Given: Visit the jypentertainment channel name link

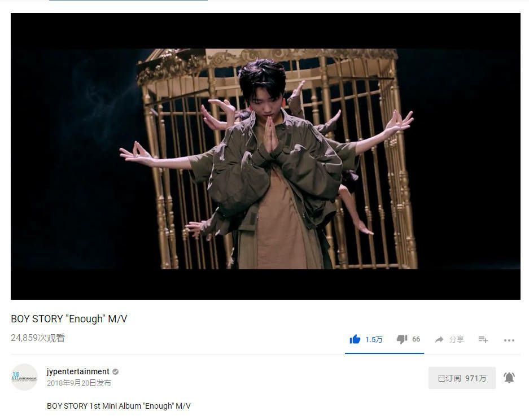Looking at the screenshot, I should click(x=78, y=371).
